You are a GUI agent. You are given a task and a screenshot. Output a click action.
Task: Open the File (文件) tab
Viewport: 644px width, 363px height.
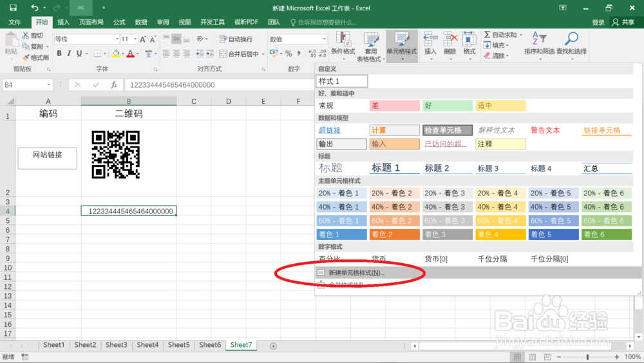[15, 22]
